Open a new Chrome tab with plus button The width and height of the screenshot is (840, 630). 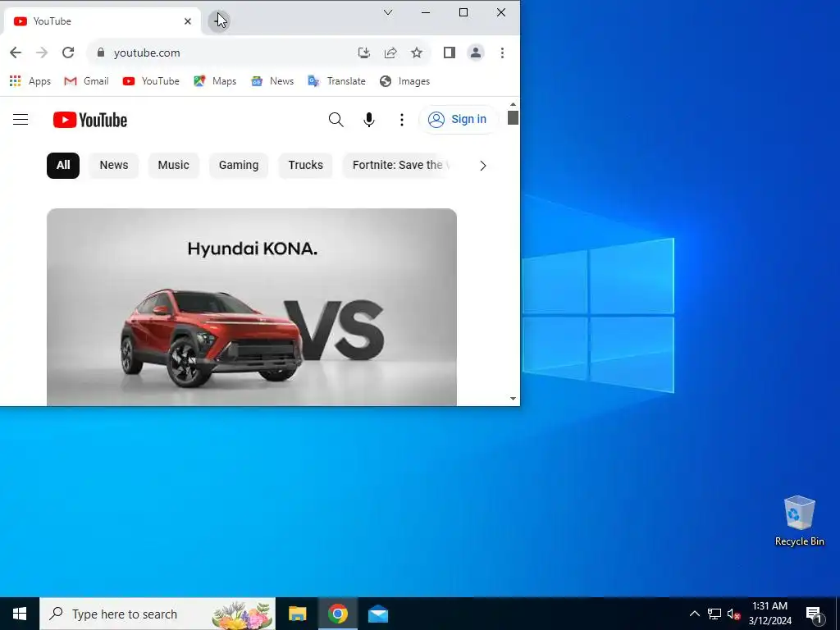click(218, 21)
